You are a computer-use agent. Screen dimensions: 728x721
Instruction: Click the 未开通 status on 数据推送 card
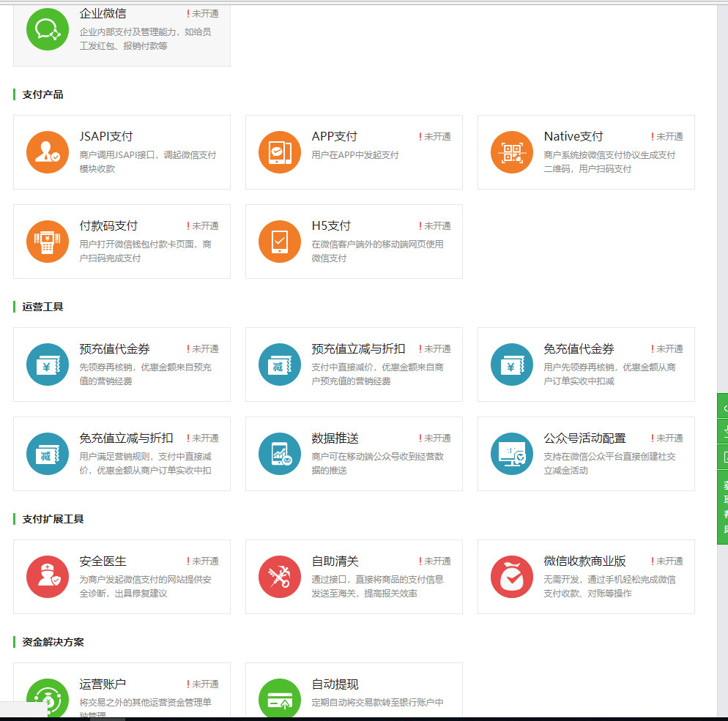435,438
